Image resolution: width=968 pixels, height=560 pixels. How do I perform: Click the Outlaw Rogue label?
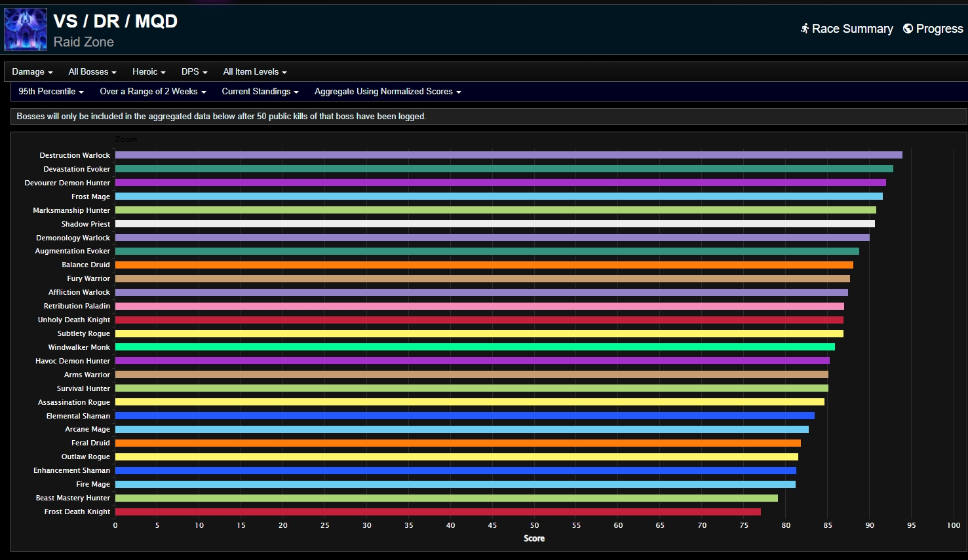(86, 457)
